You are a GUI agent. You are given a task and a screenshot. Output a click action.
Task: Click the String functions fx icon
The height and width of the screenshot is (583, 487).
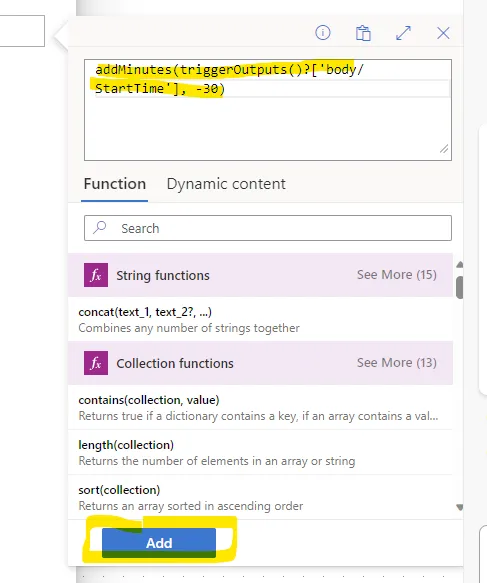pyautogui.click(x=96, y=275)
